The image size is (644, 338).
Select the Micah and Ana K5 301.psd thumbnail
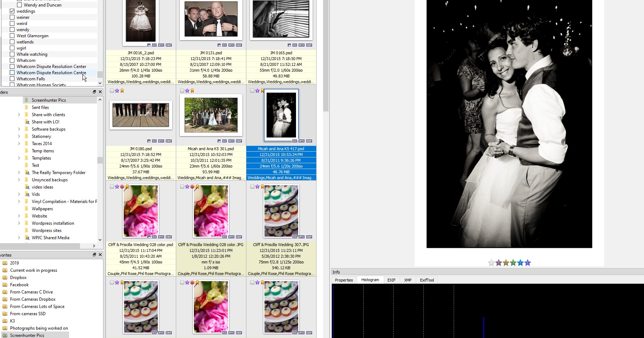211,115
